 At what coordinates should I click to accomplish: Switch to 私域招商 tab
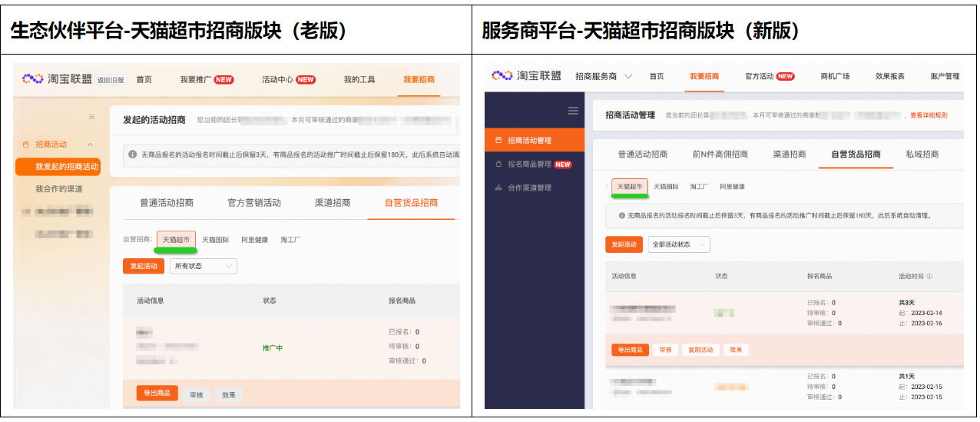coord(922,155)
